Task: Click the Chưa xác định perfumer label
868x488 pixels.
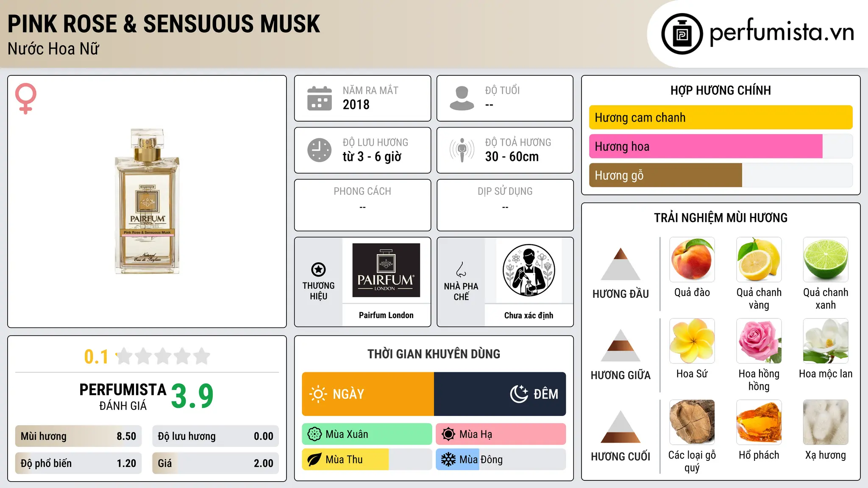Action: coord(529,315)
